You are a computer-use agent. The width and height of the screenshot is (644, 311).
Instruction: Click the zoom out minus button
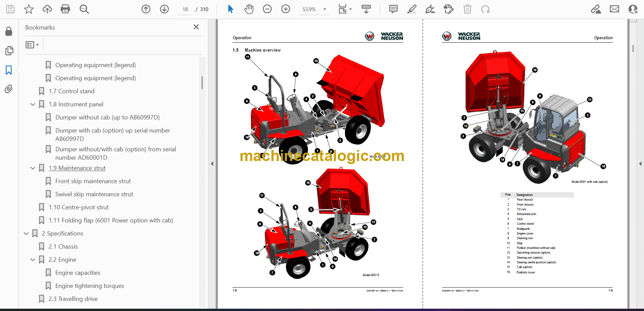(x=267, y=9)
